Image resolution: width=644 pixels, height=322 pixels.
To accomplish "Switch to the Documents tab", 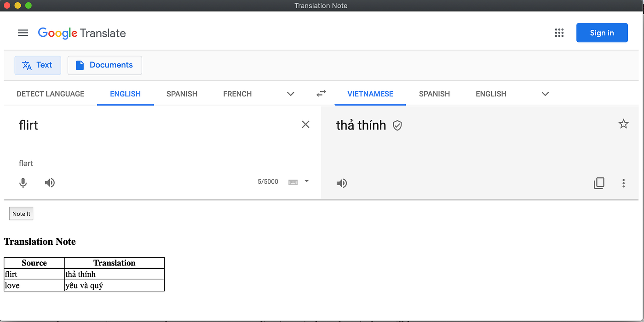I will (104, 65).
